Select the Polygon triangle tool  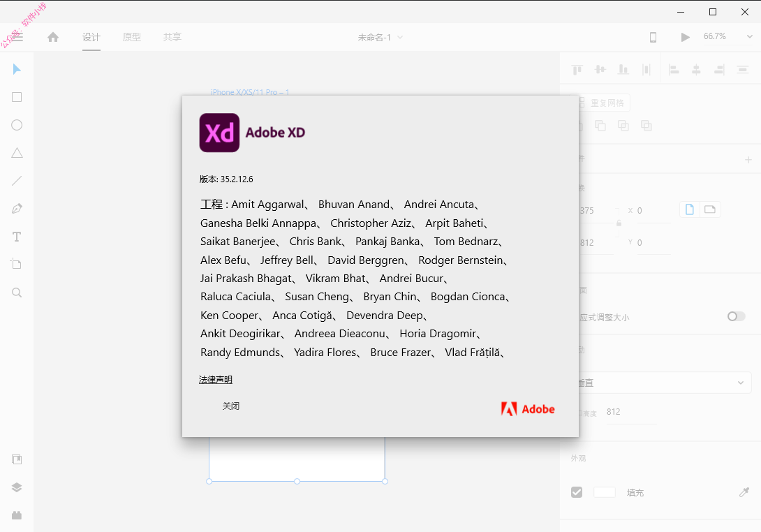point(17,153)
